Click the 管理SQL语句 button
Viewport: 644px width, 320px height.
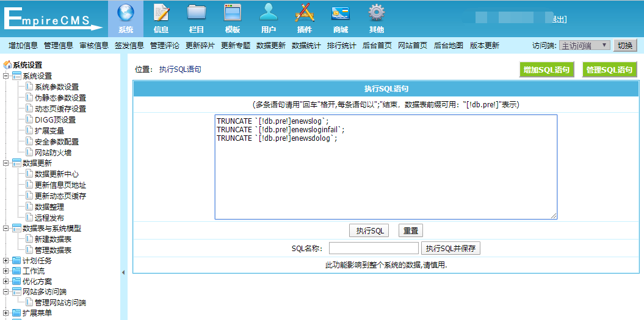(609, 69)
